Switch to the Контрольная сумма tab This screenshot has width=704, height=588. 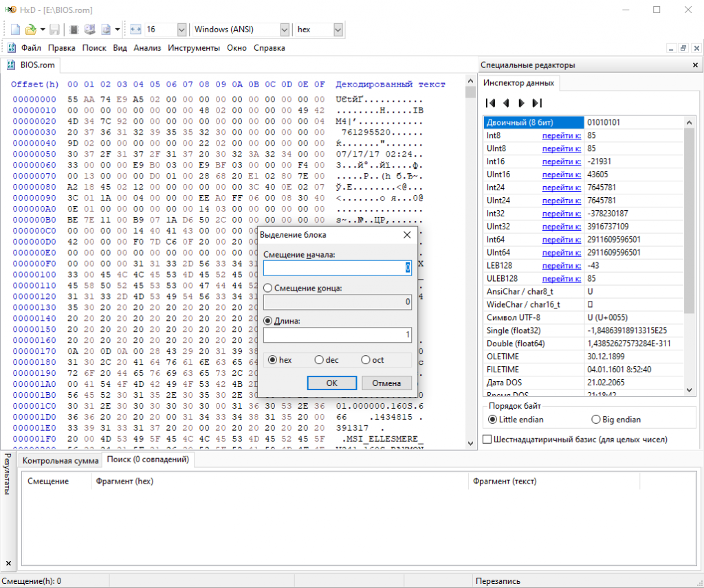(x=60, y=461)
